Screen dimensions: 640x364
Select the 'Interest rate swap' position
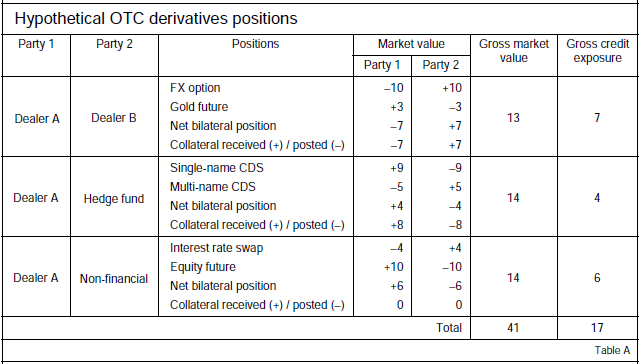(216, 248)
